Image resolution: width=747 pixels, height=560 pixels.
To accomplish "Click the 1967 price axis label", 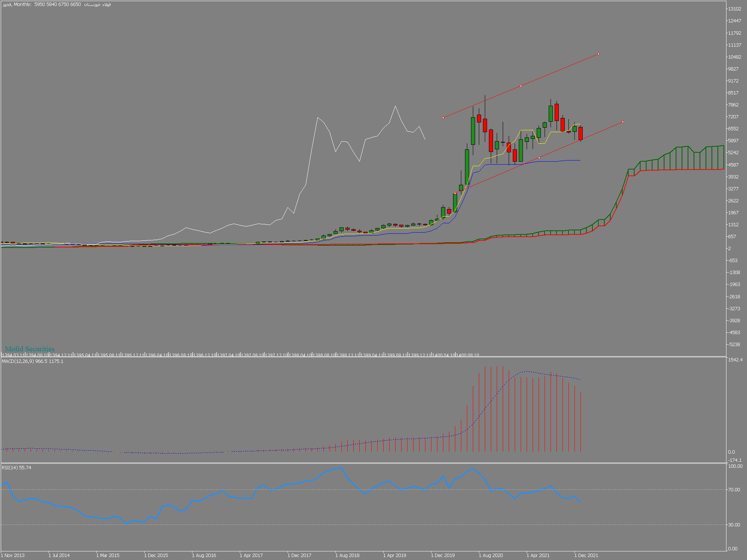I will [734, 213].
